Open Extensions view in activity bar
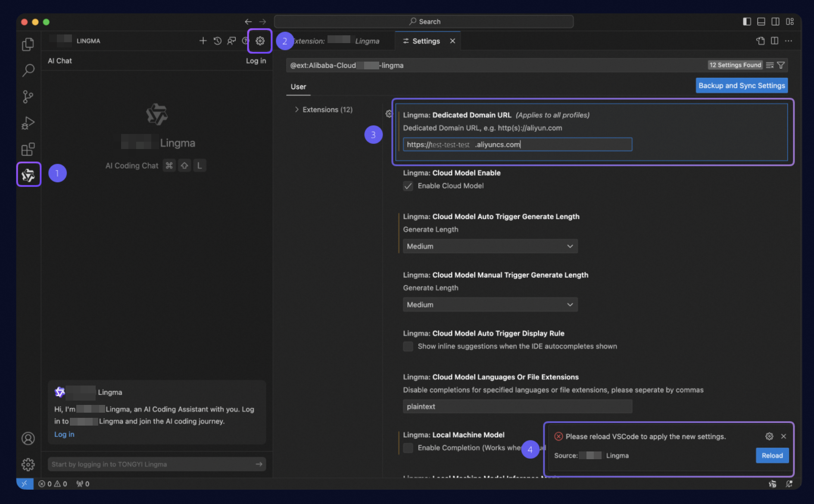 click(28, 149)
